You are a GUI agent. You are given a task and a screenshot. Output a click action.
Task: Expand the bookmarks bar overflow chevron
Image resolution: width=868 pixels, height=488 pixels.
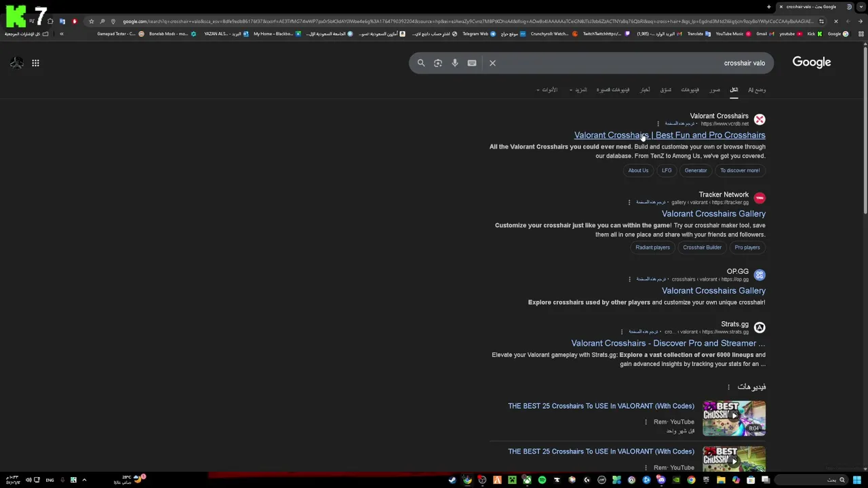coord(61,34)
